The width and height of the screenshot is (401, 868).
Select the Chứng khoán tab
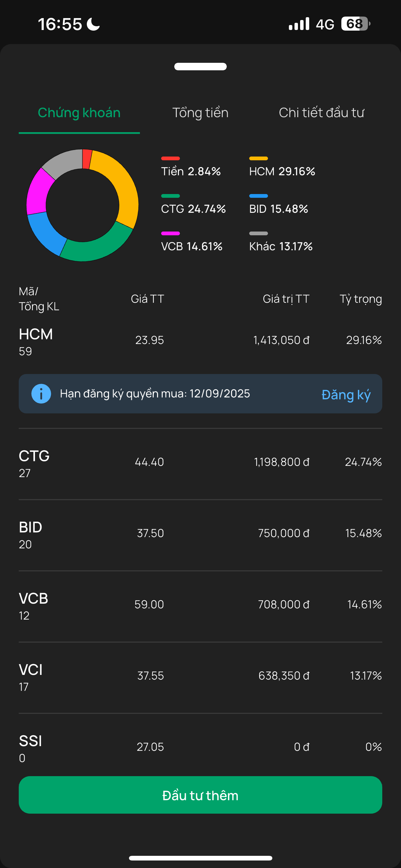[79, 112]
